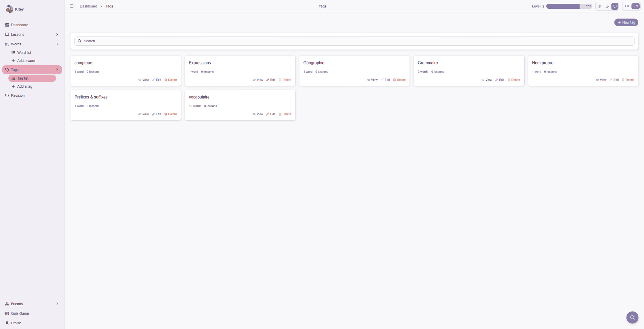Edit the compteurs tag

click(157, 80)
